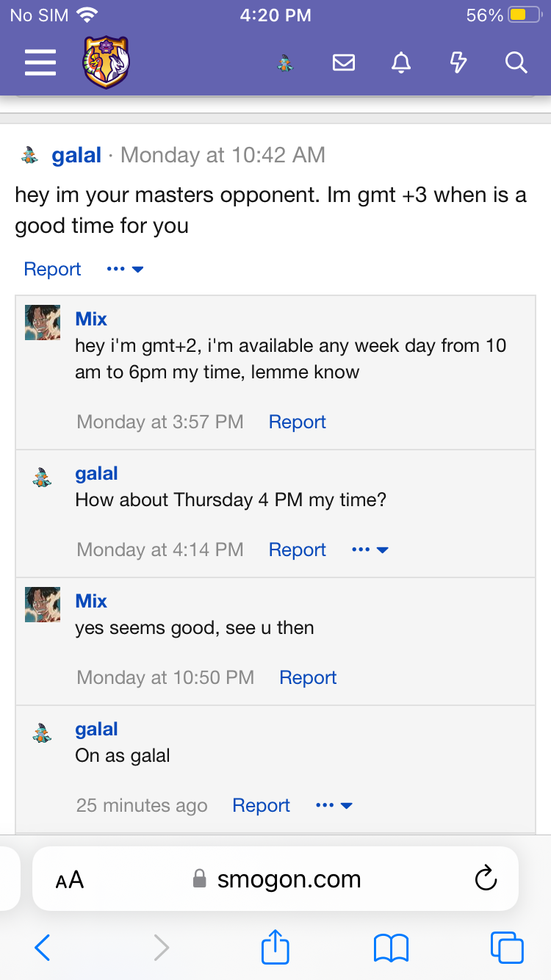Open galal's profile from the main post
The image size is (551, 980).
[x=76, y=155]
